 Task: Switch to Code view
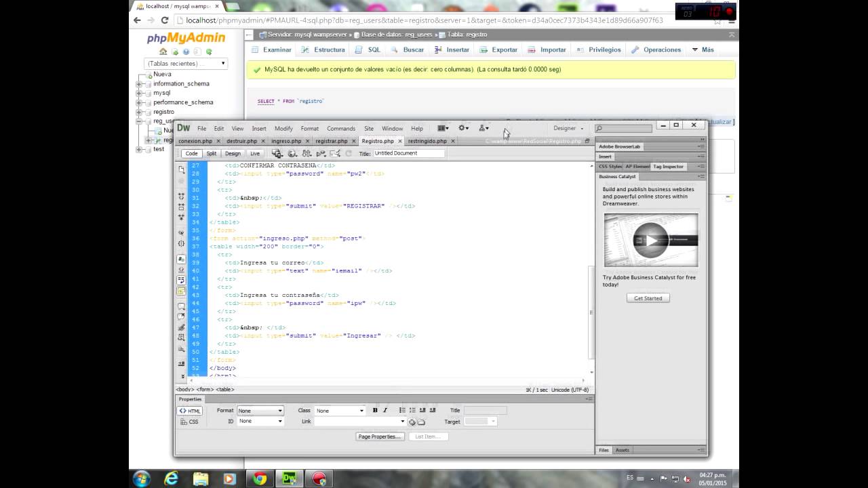[x=191, y=153]
